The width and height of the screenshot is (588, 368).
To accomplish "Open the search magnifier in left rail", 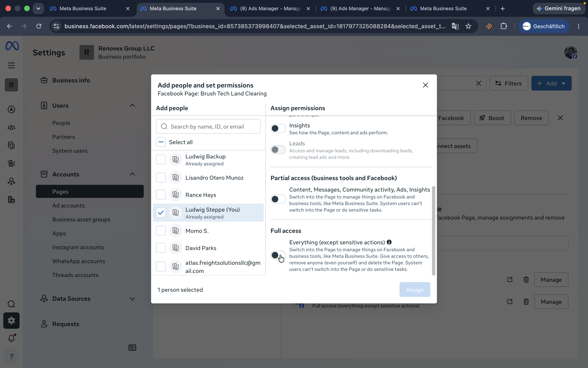I will click(x=11, y=304).
